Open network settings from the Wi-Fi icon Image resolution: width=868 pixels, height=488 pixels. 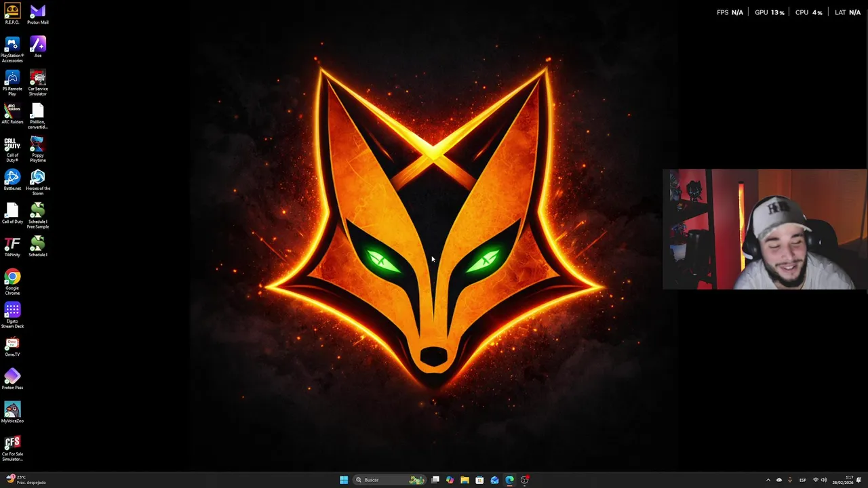815,480
